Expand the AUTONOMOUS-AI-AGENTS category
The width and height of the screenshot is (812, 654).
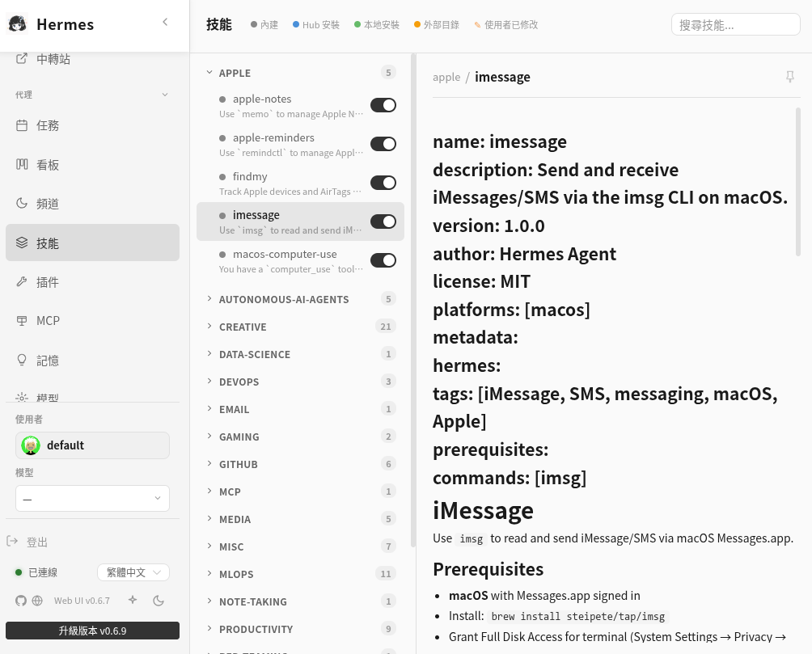[x=300, y=299]
